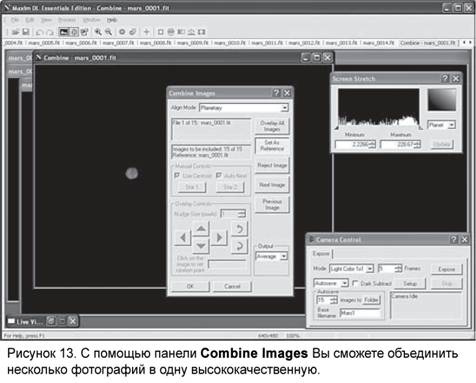
Task: Switch to the mars_0007.fit tab
Action: pos(118,43)
